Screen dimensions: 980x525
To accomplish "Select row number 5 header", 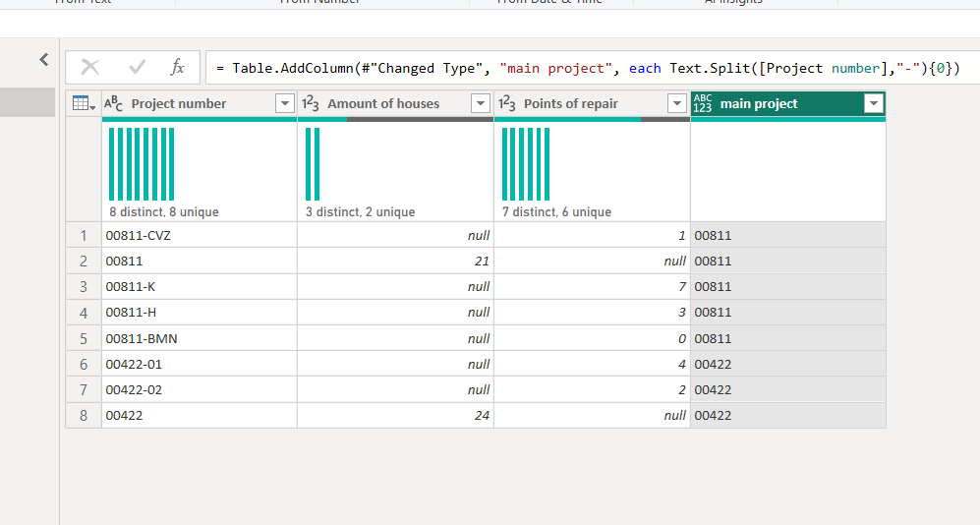I will click(x=84, y=339).
